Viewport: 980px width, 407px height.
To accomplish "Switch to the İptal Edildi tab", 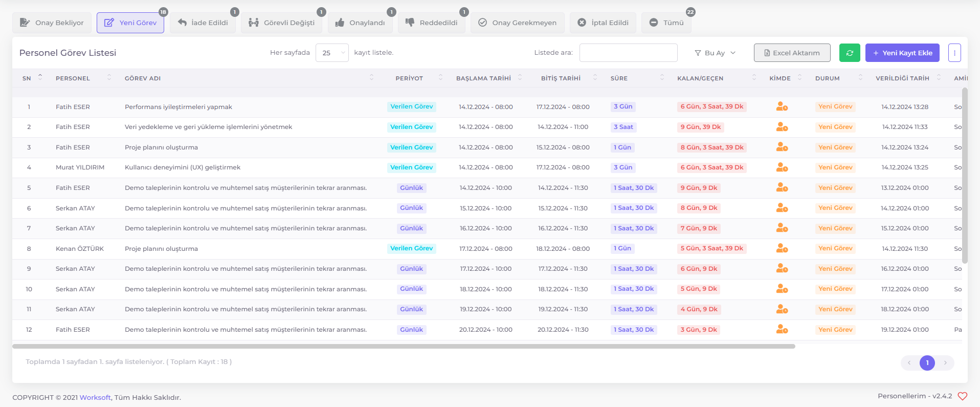I will pyautogui.click(x=603, y=23).
